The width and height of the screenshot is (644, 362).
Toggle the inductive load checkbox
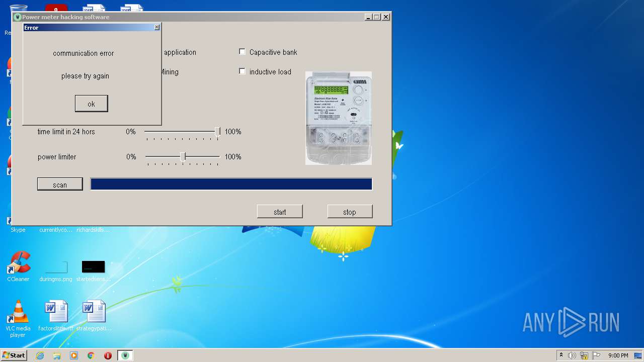point(242,71)
